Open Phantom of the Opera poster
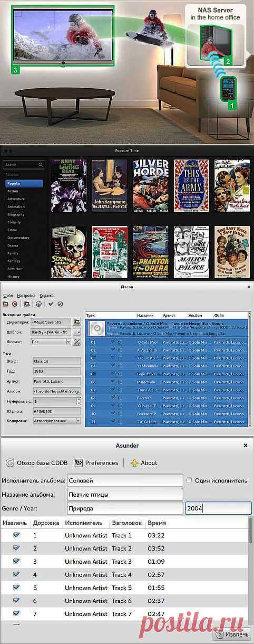The width and height of the screenshot is (254, 644). pos(151,252)
